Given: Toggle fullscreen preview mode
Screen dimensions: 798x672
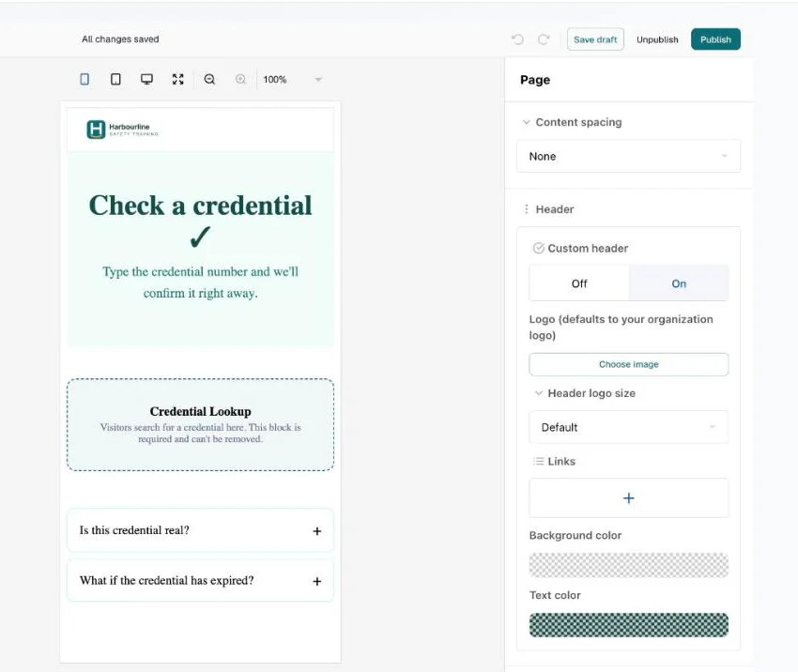Looking at the screenshot, I should 177,80.
